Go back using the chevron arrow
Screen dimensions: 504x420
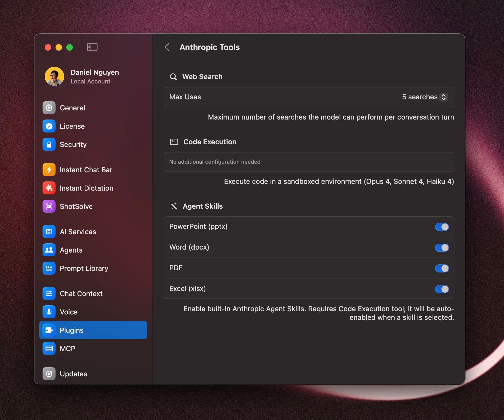[167, 47]
